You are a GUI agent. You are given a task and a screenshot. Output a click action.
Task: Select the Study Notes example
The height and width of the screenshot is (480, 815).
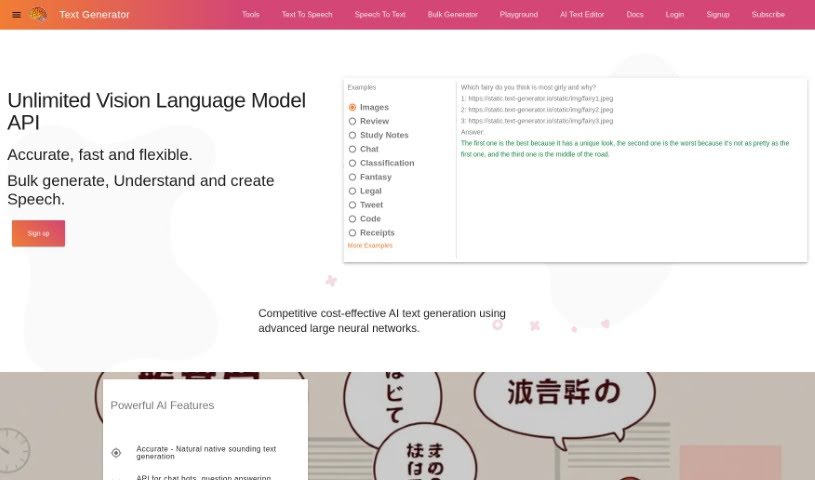(352, 135)
